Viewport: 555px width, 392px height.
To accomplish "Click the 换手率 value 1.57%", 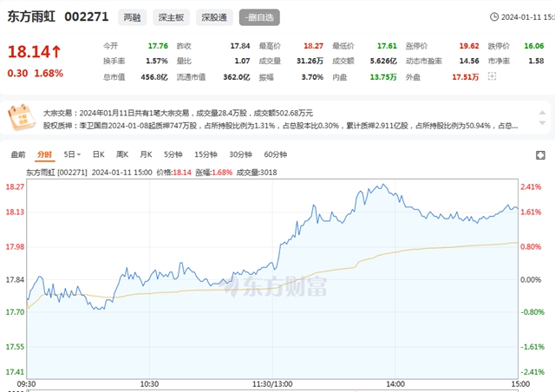I will (x=157, y=61).
